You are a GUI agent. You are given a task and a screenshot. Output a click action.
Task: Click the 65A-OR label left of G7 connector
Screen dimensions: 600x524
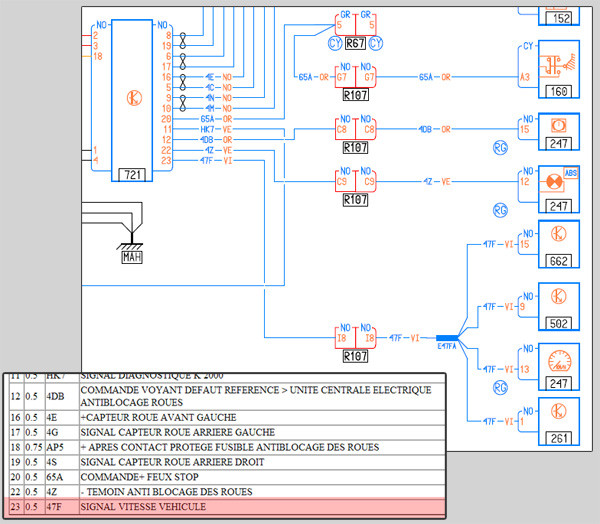pyautogui.click(x=313, y=77)
